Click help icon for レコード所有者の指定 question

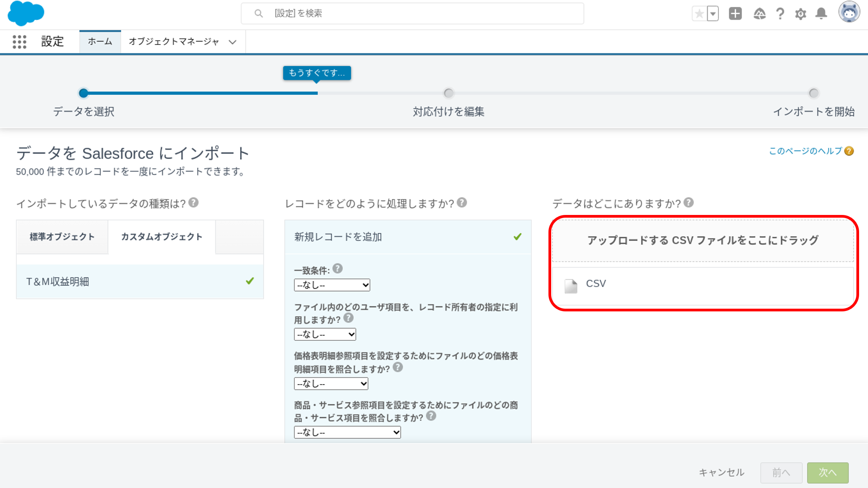349,318
